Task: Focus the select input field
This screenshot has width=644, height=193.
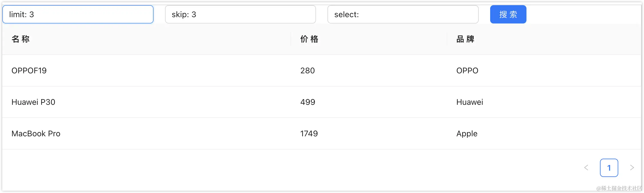Action: point(403,14)
